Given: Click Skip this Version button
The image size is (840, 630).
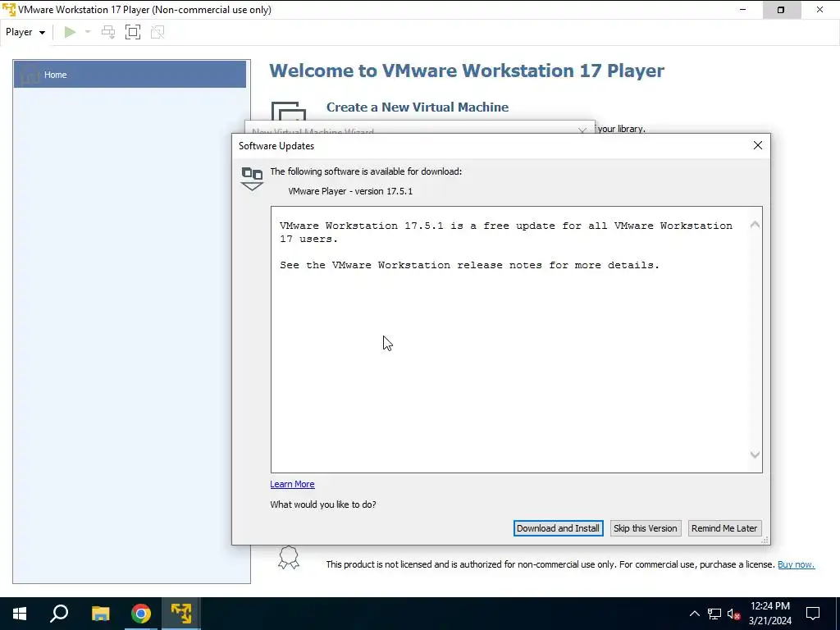Looking at the screenshot, I should point(646,528).
